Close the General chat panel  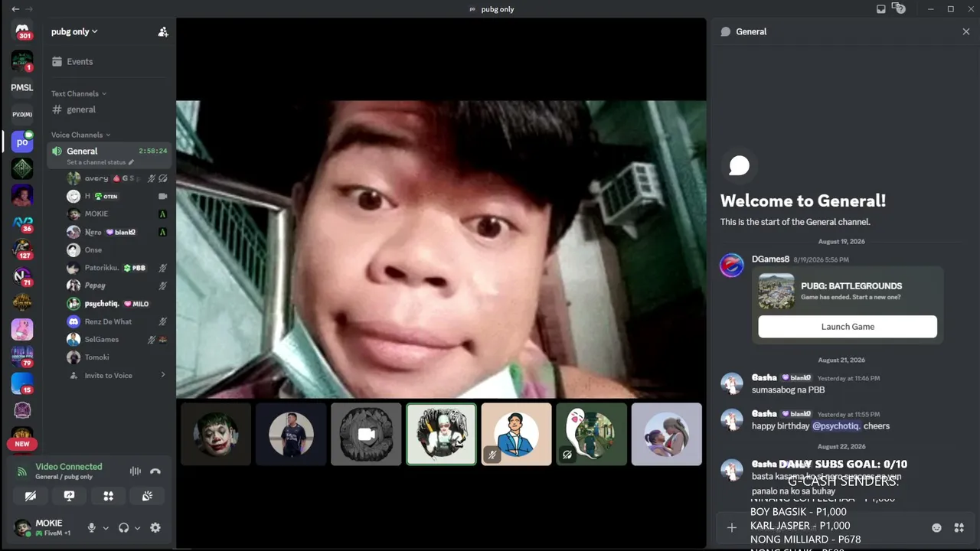(966, 31)
